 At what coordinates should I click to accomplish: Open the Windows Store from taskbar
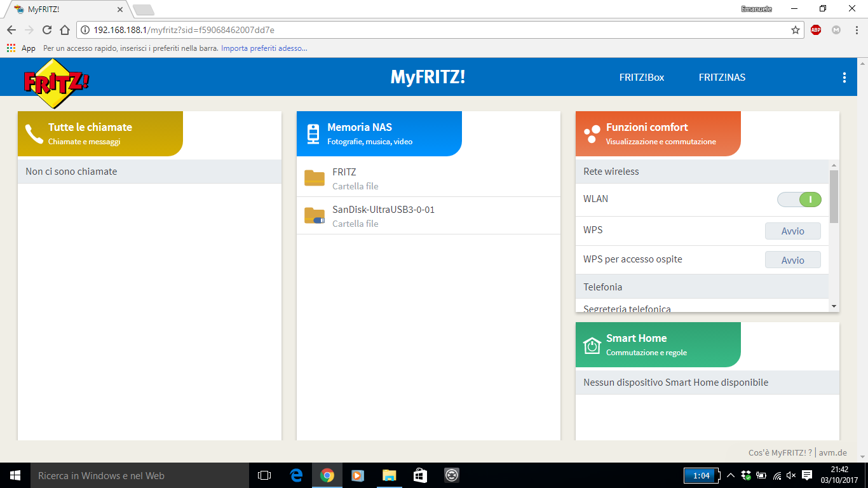420,475
